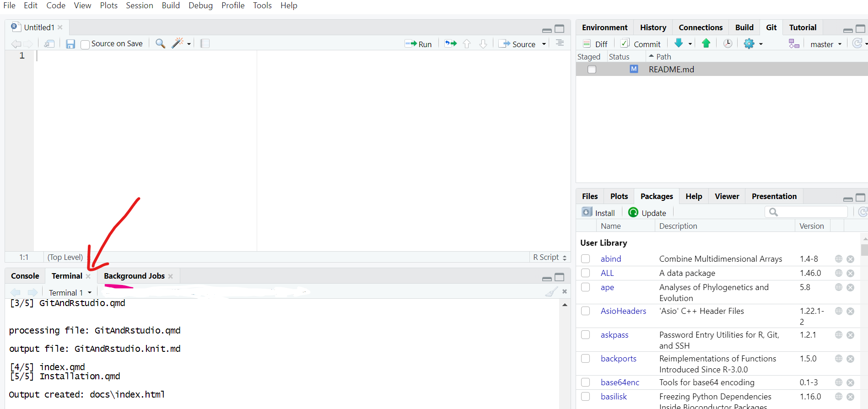
Task: Click the Commit button in Git pane
Action: point(641,44)
